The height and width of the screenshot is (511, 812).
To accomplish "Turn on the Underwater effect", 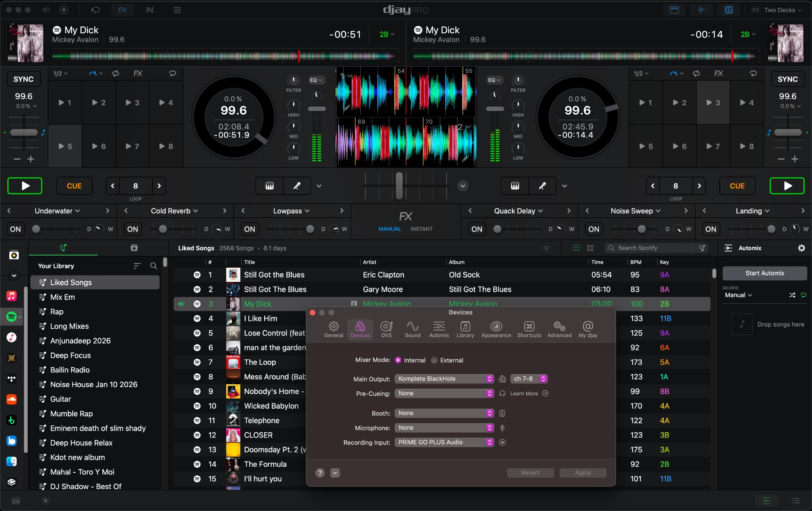I will pos(15,229).
